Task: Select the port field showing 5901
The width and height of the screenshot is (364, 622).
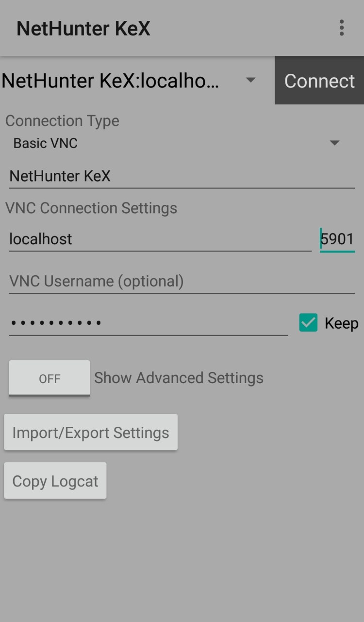Action: [337, 239]
